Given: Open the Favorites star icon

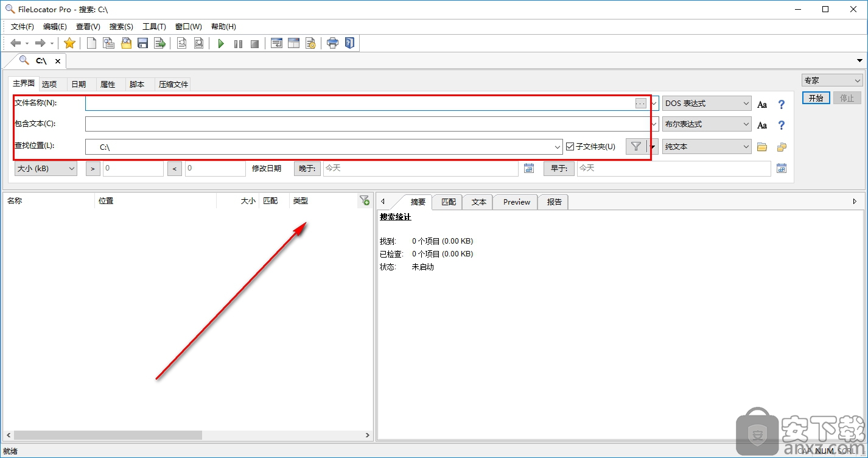Looking at the screenshot, I should click(x=69, y=43).
